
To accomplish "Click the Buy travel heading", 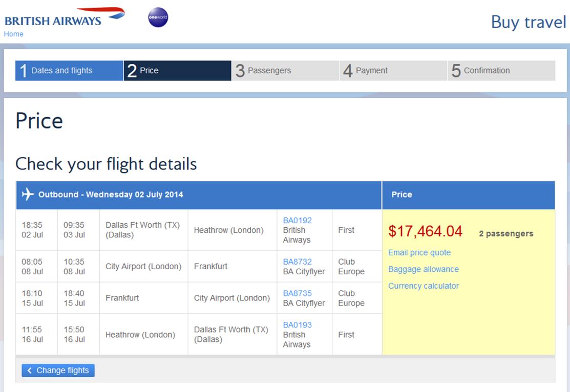I will [528, 22].
